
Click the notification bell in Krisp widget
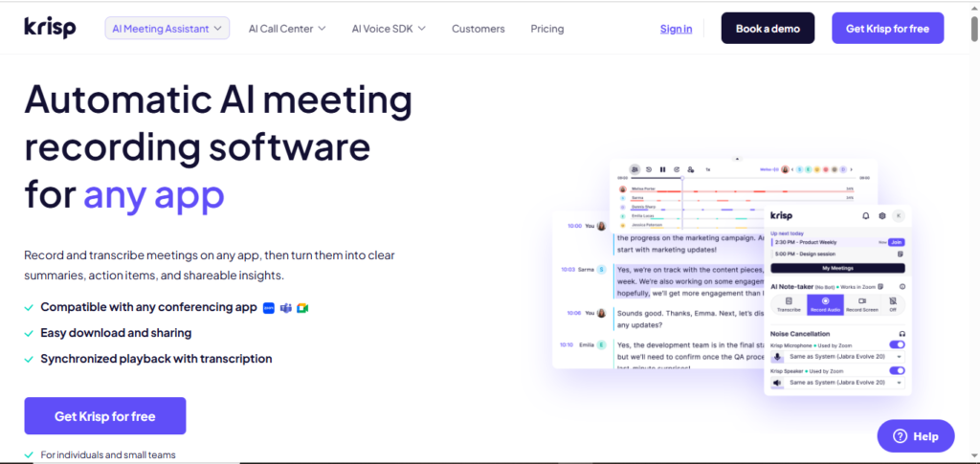point(866,216)
